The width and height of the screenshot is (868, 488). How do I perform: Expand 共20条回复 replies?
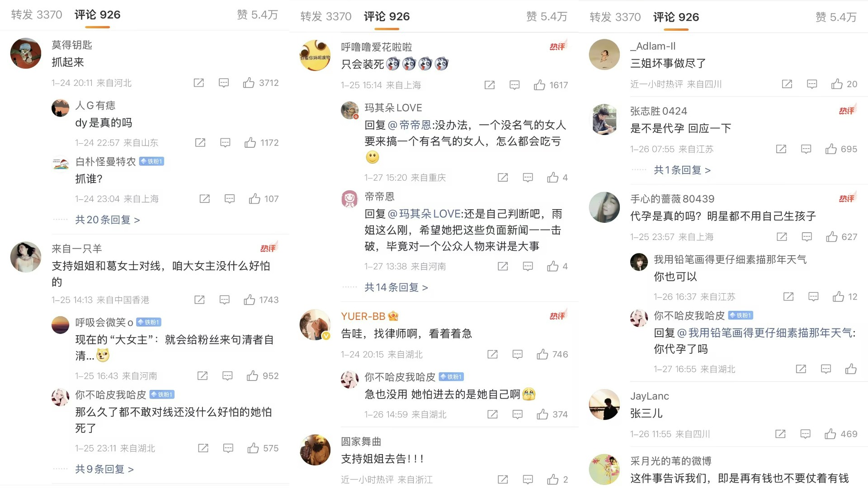click(x=108, y=220)
